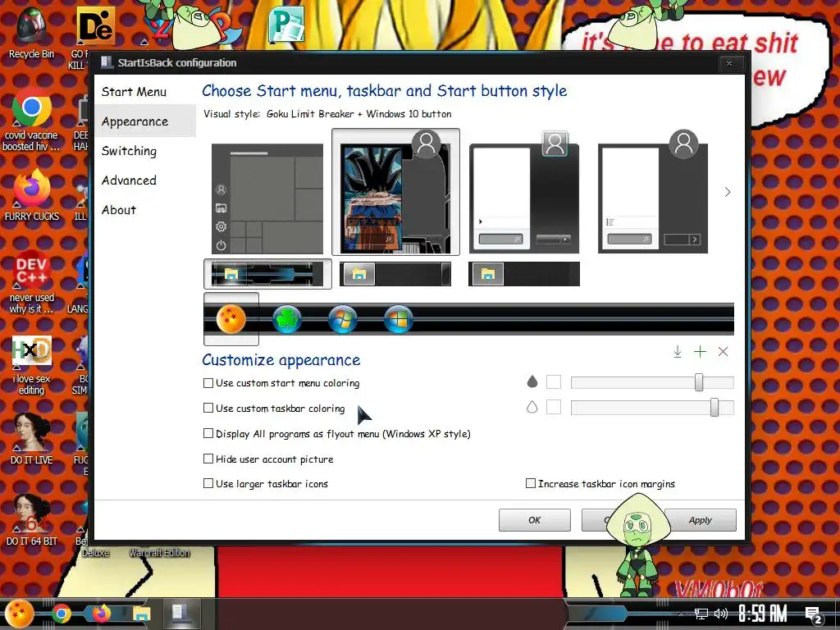Remove start button with the X icon
Viewport: 840px width, 630px height.
[723, 351]
